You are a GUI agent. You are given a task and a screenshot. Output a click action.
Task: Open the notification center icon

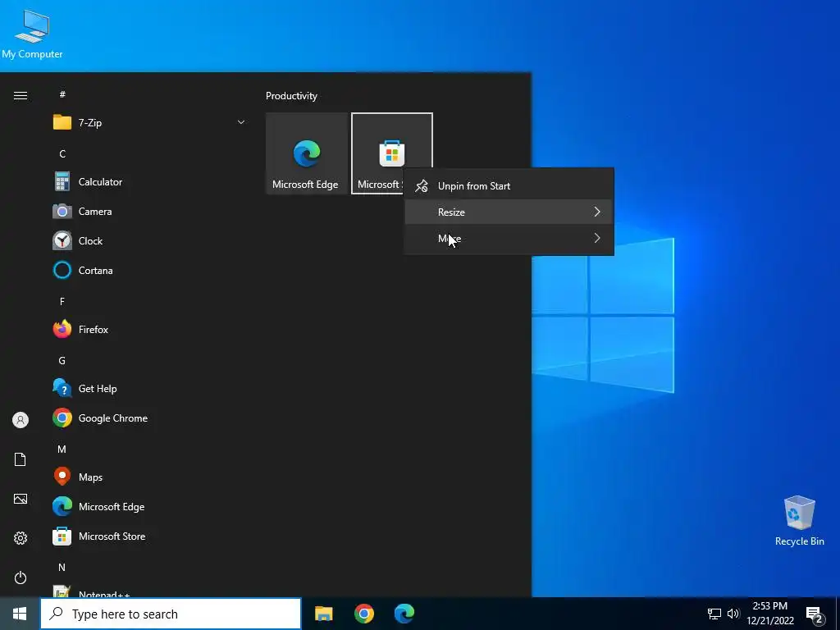pos(815,614)
